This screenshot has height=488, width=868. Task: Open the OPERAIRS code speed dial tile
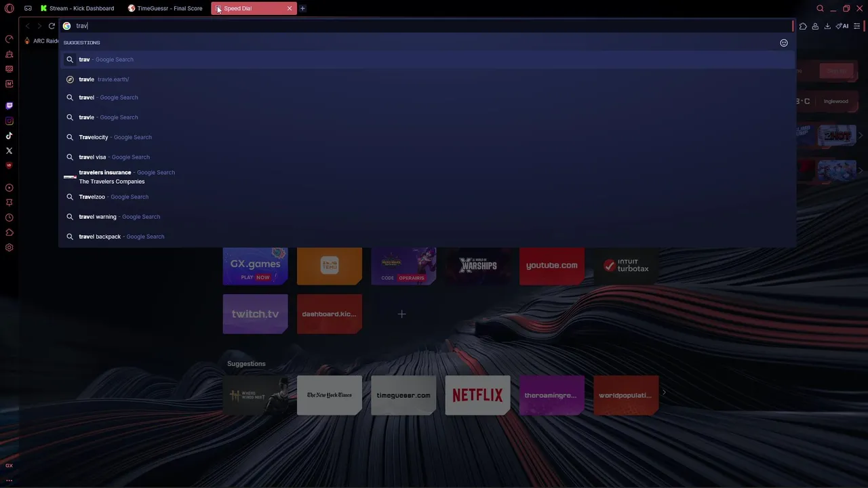click(x=403, y=266)
